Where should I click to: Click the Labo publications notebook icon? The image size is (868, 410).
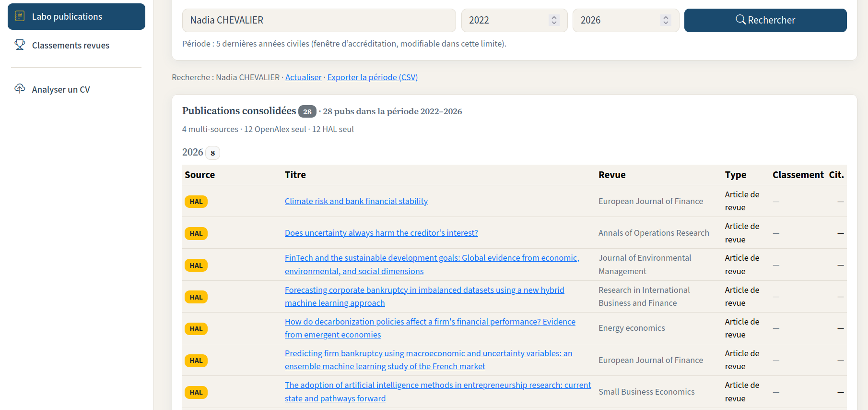click(x=20, y=16)
